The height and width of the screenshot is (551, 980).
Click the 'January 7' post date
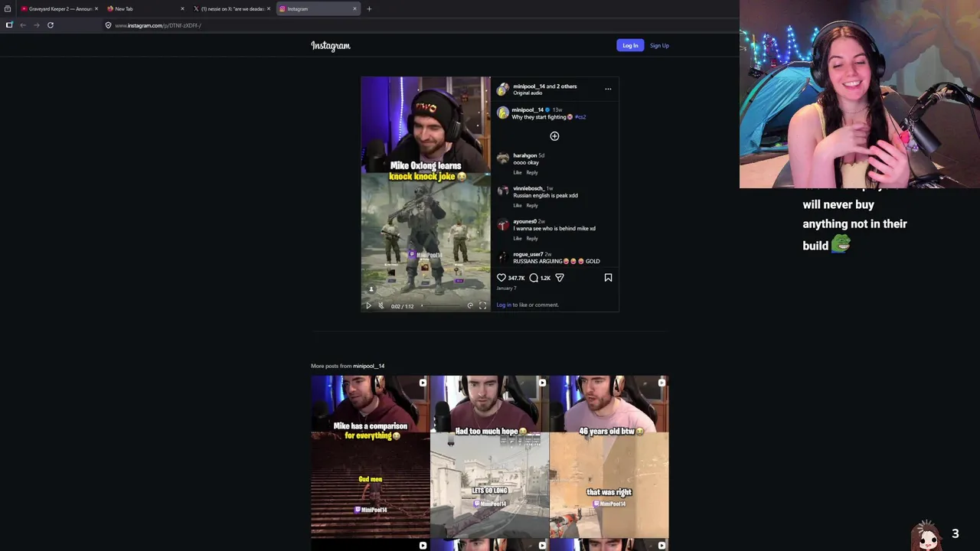(506, 288)
